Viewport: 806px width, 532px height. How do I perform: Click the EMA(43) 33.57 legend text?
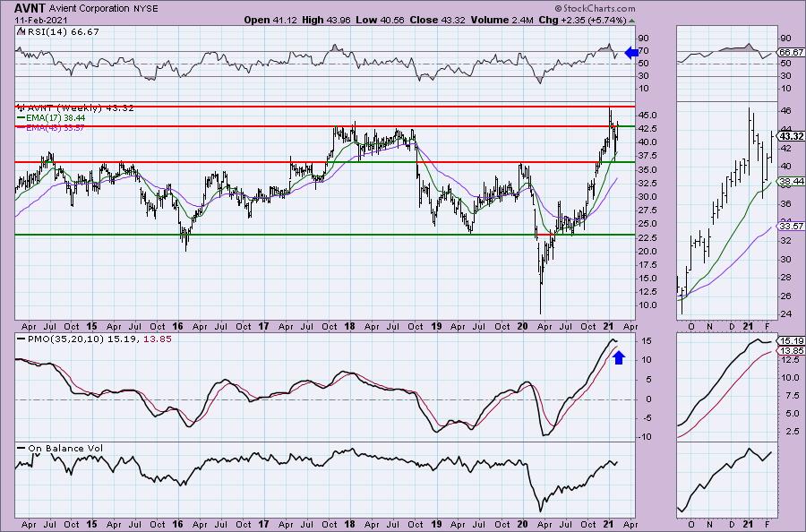[x=56, y=127]
